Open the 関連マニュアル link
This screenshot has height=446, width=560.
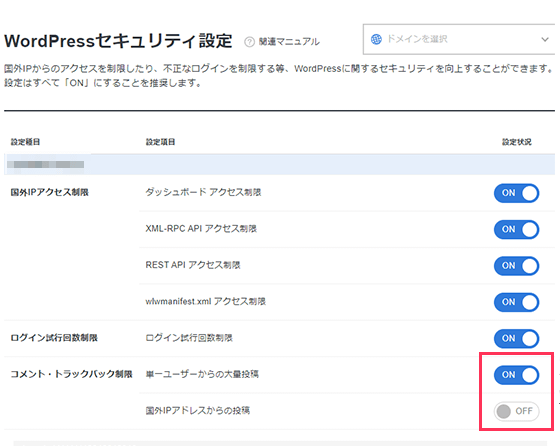[289, 42]
